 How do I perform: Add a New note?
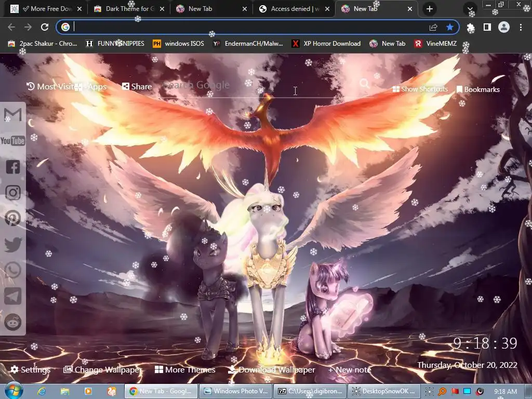[x=350, y=369]
